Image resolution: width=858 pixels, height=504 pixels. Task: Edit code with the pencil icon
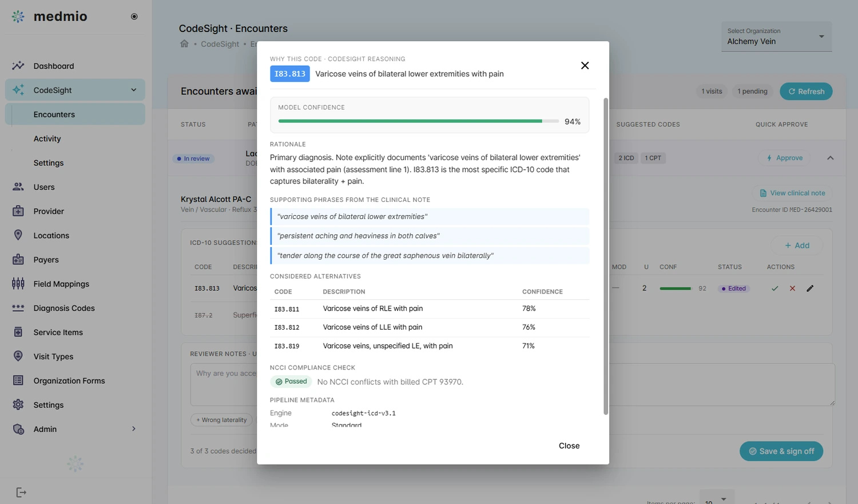810,289
